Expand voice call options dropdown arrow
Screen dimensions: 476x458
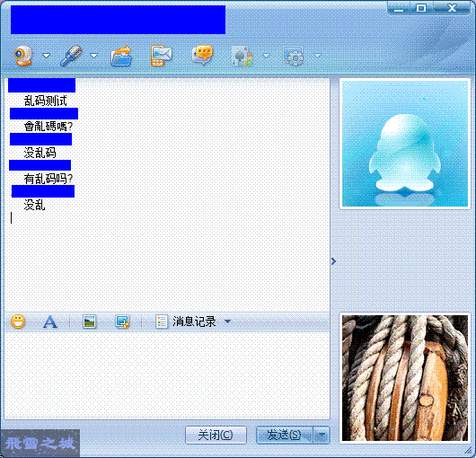[93, 56]
